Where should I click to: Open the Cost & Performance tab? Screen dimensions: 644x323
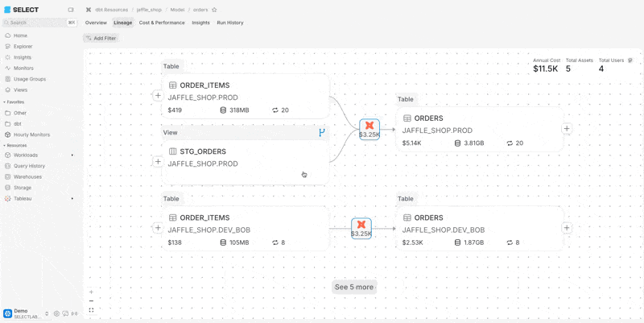162,23
